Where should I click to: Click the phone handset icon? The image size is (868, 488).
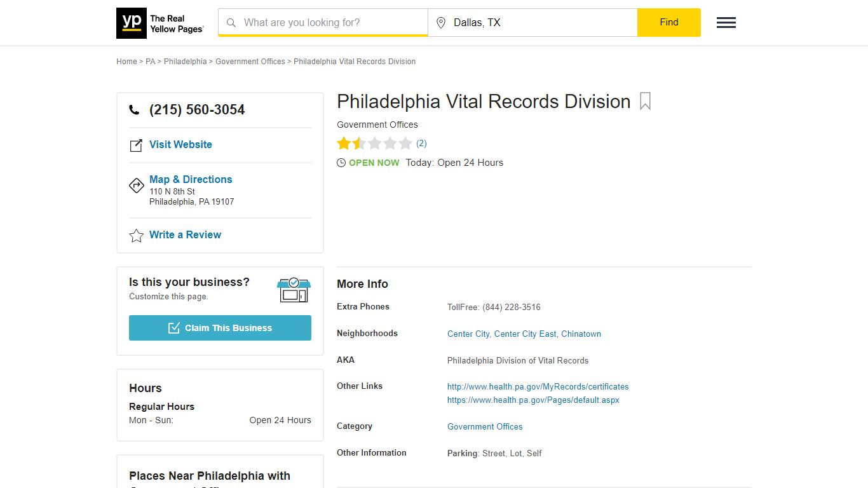pos(134,110)
